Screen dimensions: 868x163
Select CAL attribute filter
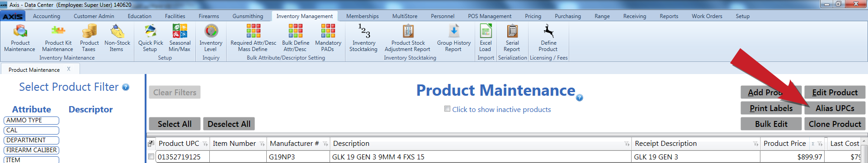[32, 130]
